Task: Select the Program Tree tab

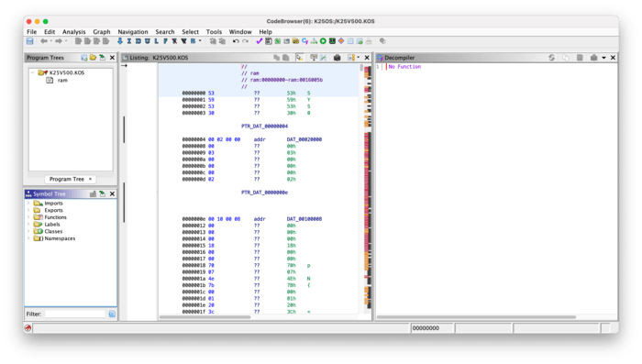Action: coord(67,180)
